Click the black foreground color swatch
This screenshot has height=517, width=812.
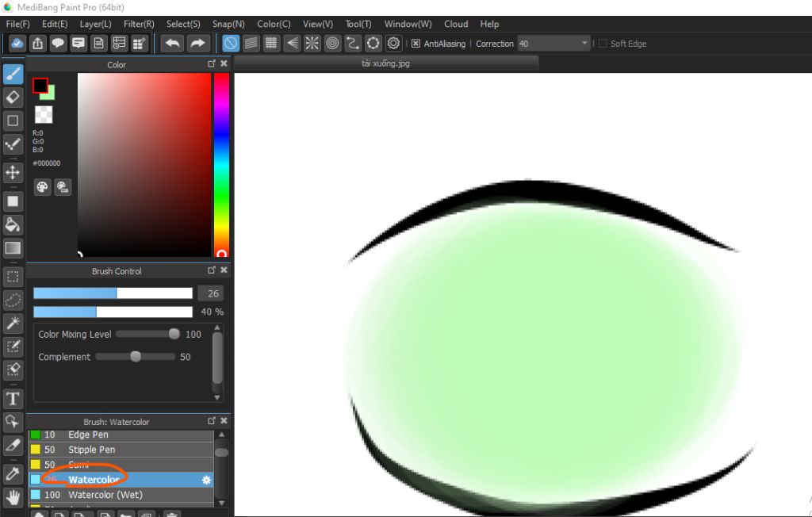pyautogui.click(x=40, y=86)
